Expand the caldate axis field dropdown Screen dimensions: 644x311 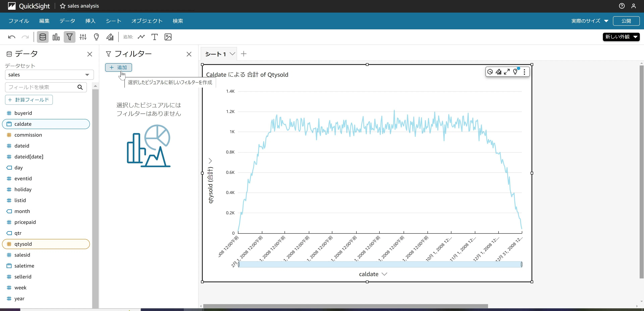coord(385,274)
